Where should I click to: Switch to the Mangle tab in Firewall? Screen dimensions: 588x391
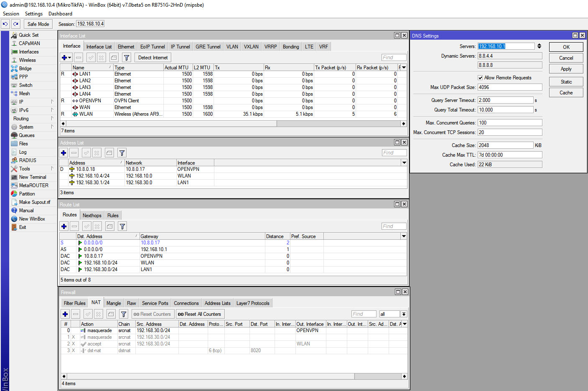point(113,303)
